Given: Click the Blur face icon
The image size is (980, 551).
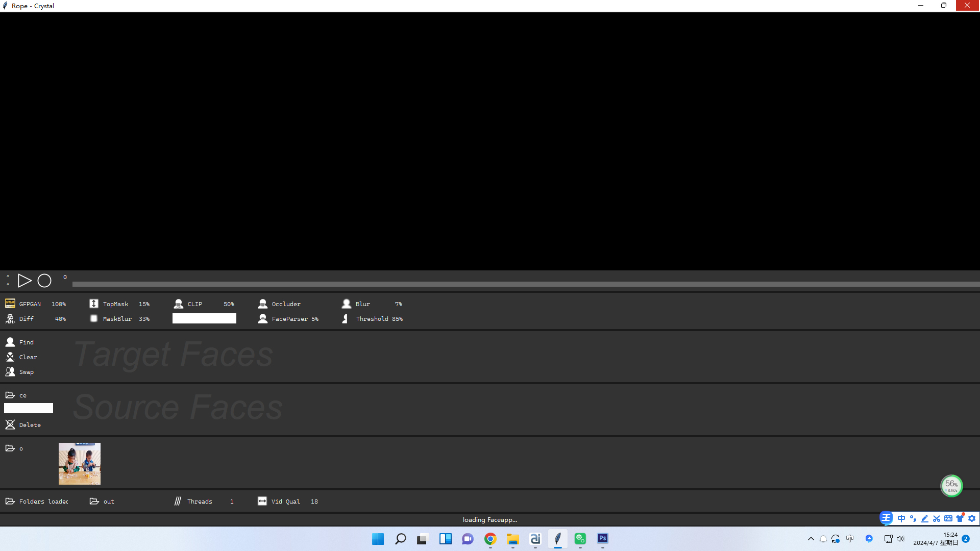Looking at the screenshot, I should pos(347,304).
